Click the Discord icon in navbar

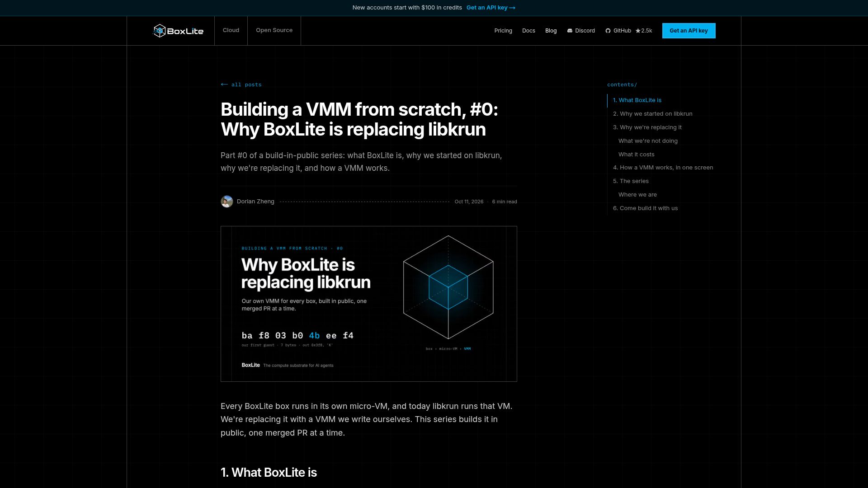(570, 31)
